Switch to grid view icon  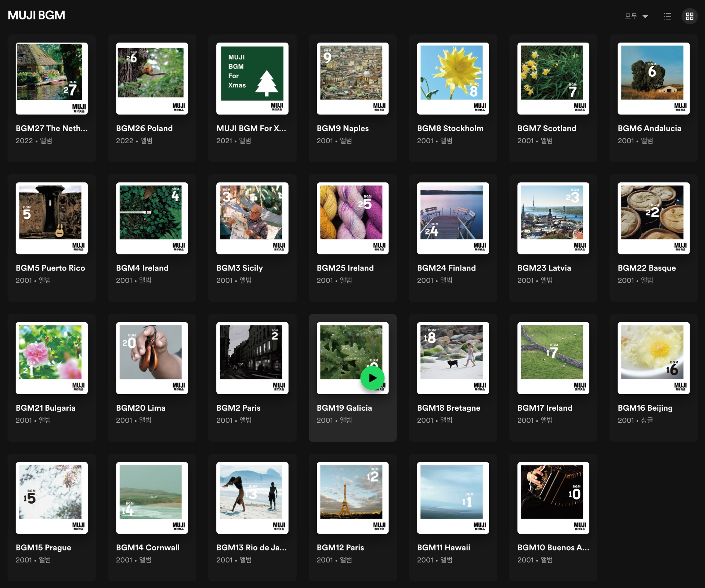point(690,16)
